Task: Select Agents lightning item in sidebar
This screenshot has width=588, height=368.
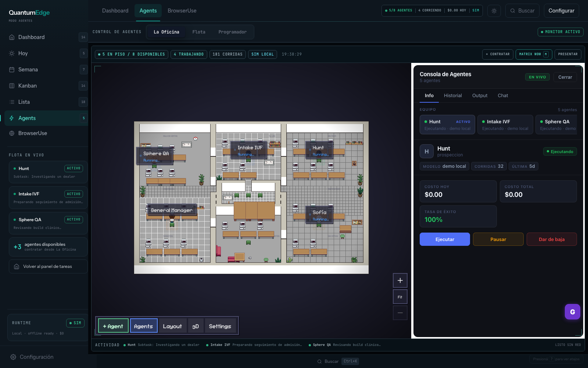Action: 46,118
